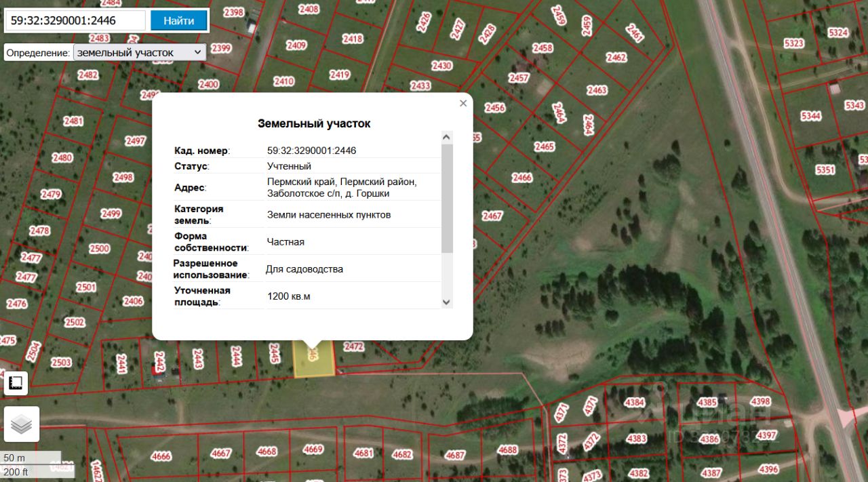Open the Определение type dropdown
Image resolution: width=868 pixels, height=482 pixels.
point(140,52)
